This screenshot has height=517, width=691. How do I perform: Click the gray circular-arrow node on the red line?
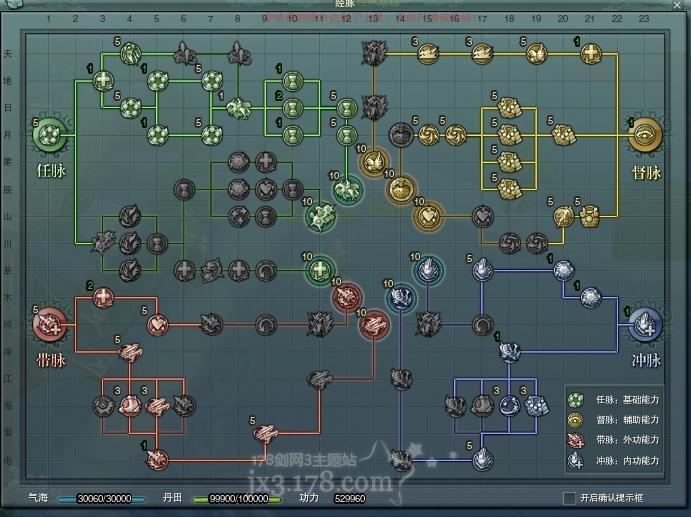tap(266, 325)
